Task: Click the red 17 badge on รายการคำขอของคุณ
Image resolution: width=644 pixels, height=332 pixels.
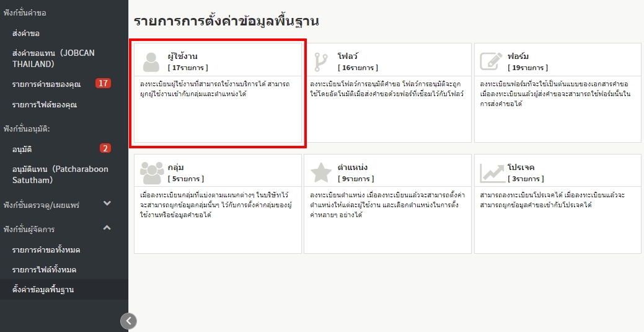Action: click(x=103, y=83)
